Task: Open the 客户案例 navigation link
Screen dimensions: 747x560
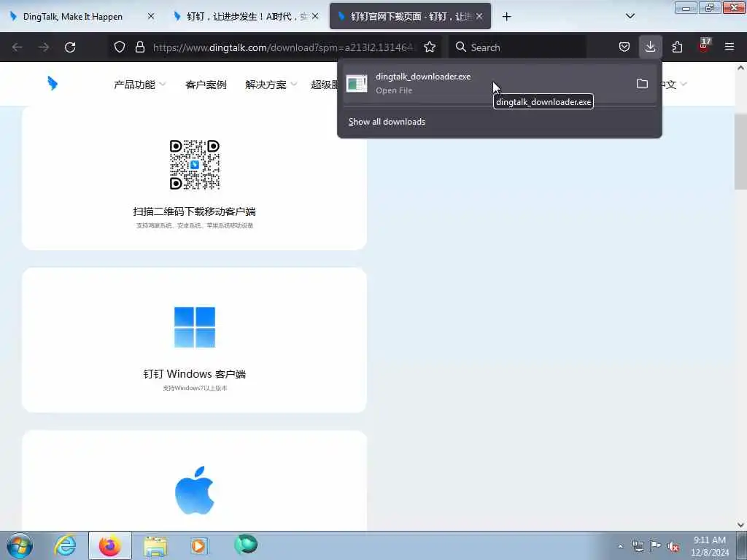Action: tap(206, 85)
